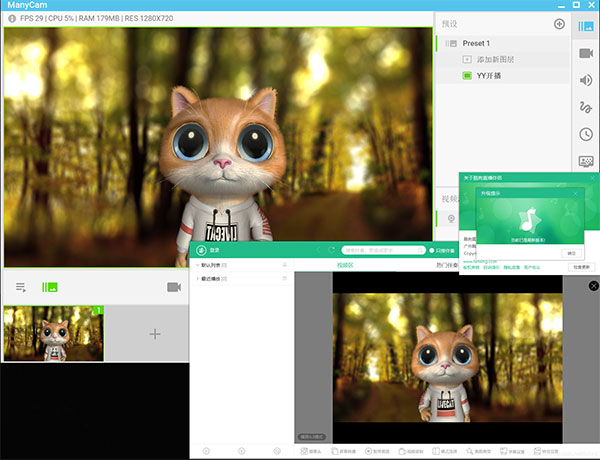Viewport: 600px width, 460px height.
Task: Click the icon at right of 最近播放 row
Action: coord(285,279)
